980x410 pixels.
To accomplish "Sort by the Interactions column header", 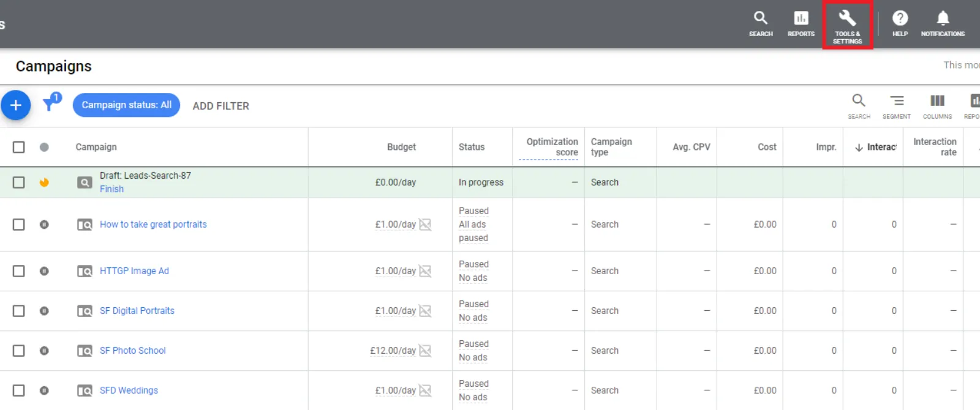I will tap(875, 147).
